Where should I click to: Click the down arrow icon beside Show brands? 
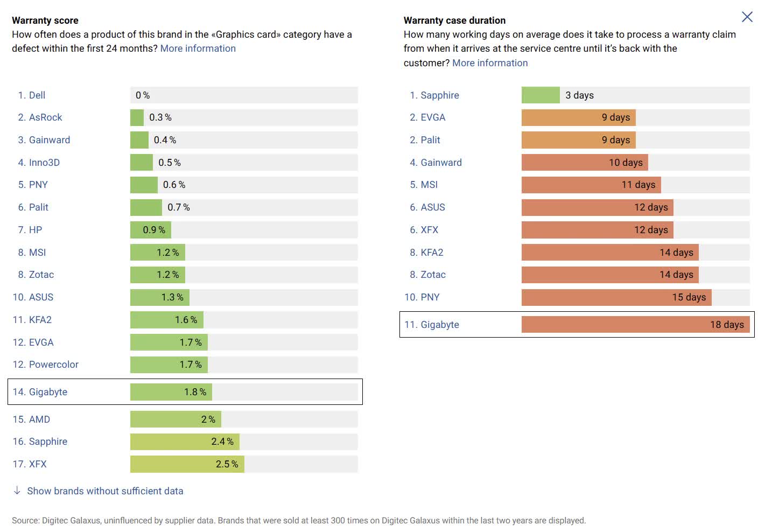click(17, 491)
